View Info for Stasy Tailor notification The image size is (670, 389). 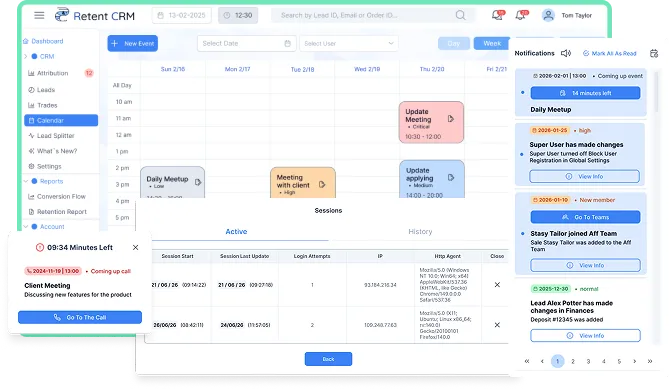point(585,265)
